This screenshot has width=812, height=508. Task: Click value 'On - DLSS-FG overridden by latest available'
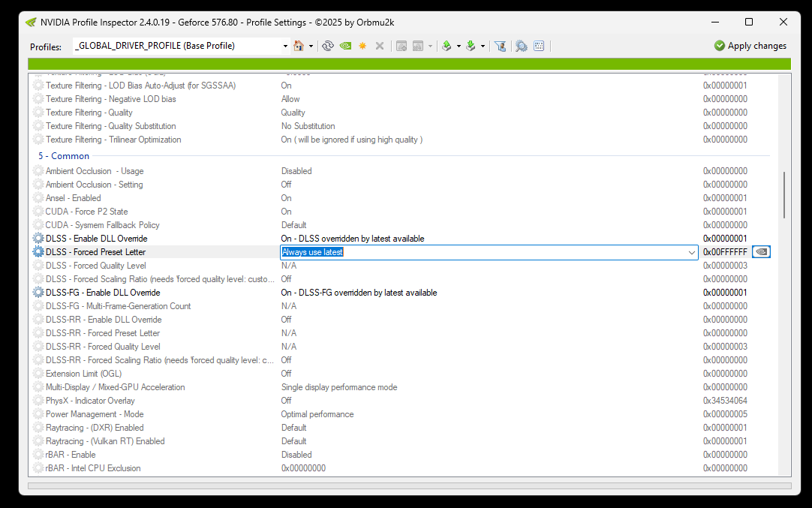359,293
